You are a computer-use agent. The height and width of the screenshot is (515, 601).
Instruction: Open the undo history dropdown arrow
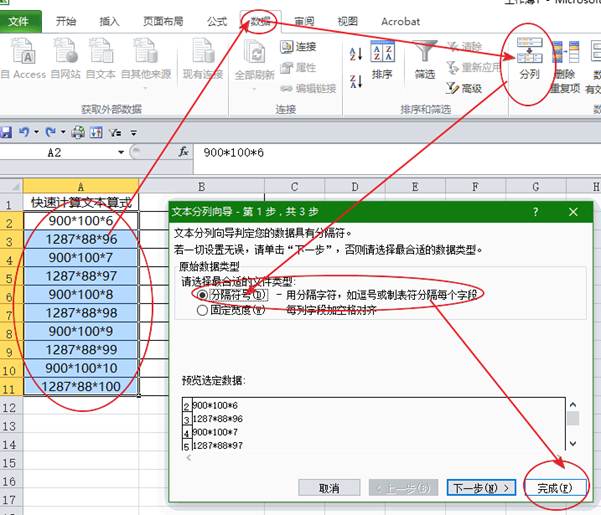coord(36,131)
